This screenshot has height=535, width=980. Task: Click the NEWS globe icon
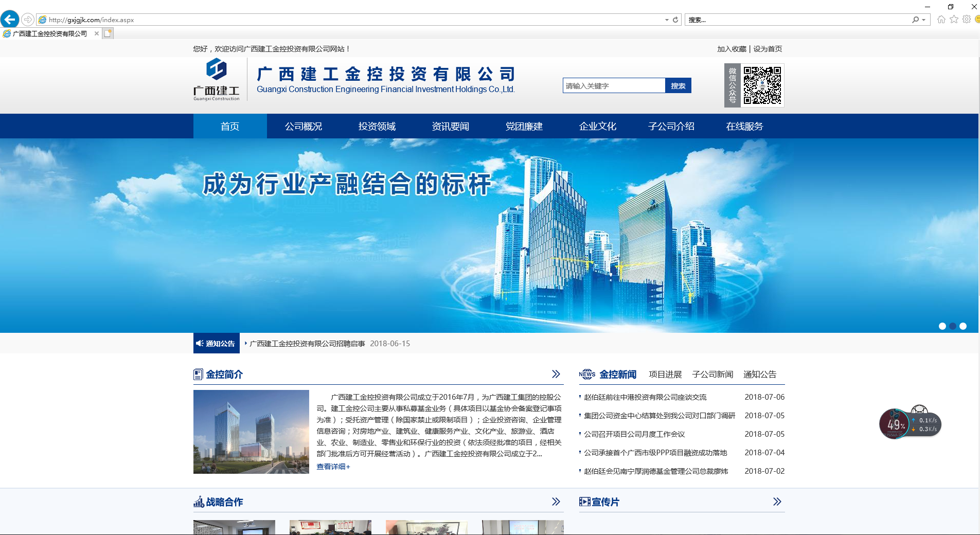coord(587,374)
